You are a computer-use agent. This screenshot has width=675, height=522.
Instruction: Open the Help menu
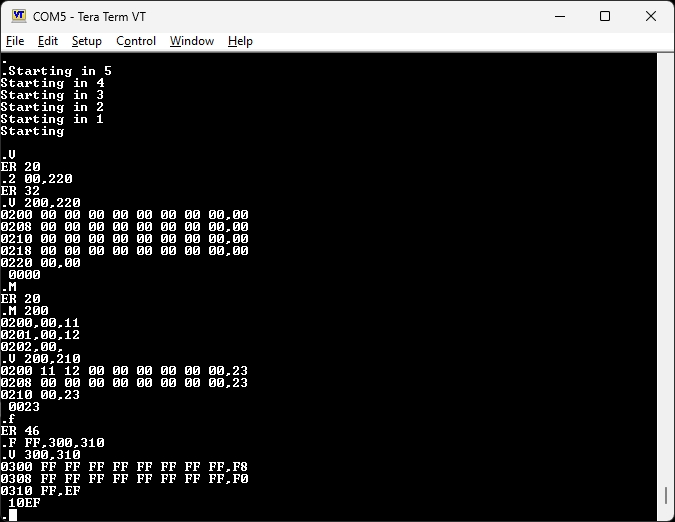pyautogui.click(x=240, y=41)
